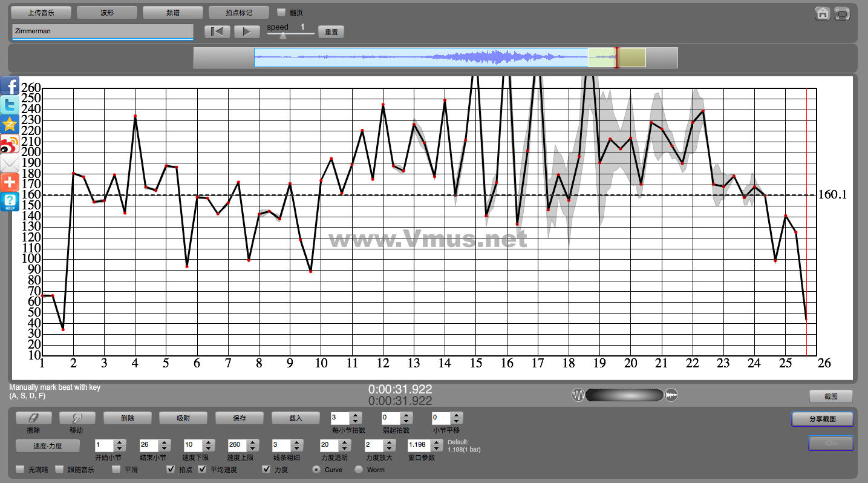Click the email envelope sidebar icon
The height and width of the screenshot is (483, 868).
(10, 163)
